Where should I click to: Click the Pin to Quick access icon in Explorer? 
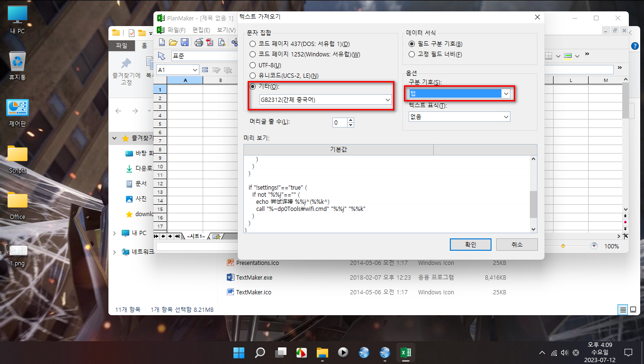pos(126,72)
